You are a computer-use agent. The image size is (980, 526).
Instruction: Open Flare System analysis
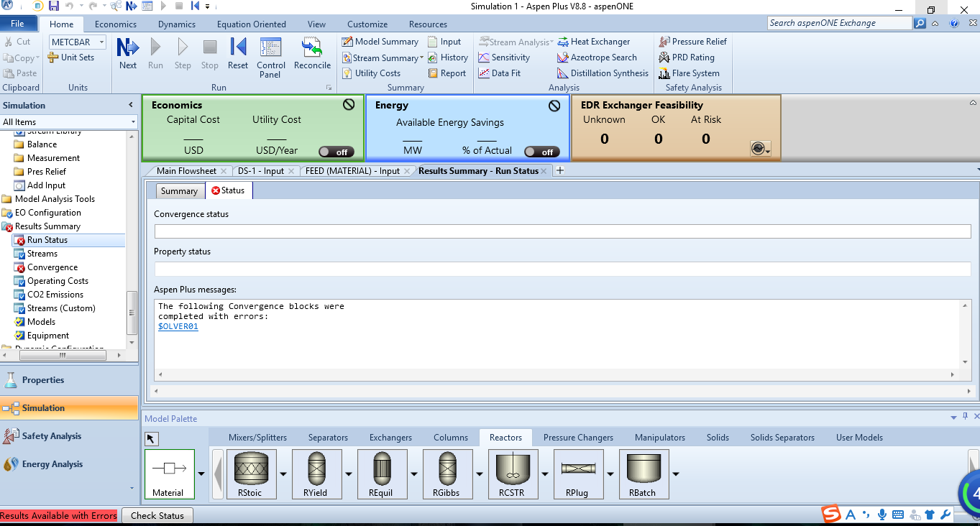tap(690, 73)
